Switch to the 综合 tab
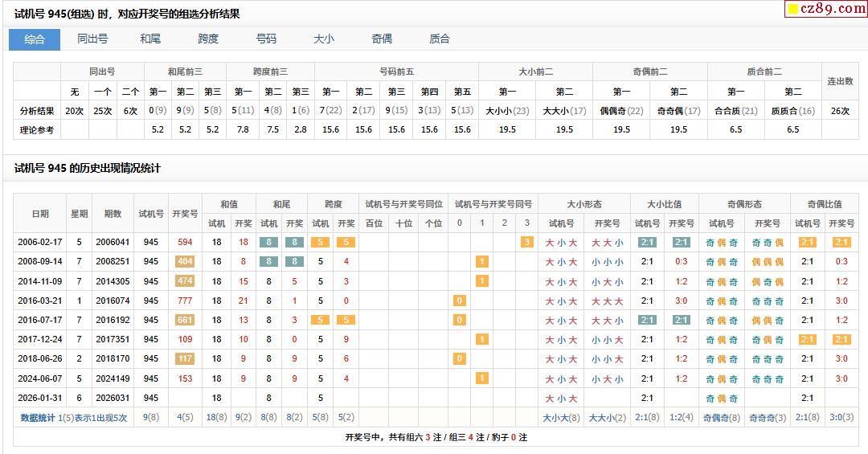The height and width of the screenshot is (454, 868). pyautogui.click(x=35, y=39)
